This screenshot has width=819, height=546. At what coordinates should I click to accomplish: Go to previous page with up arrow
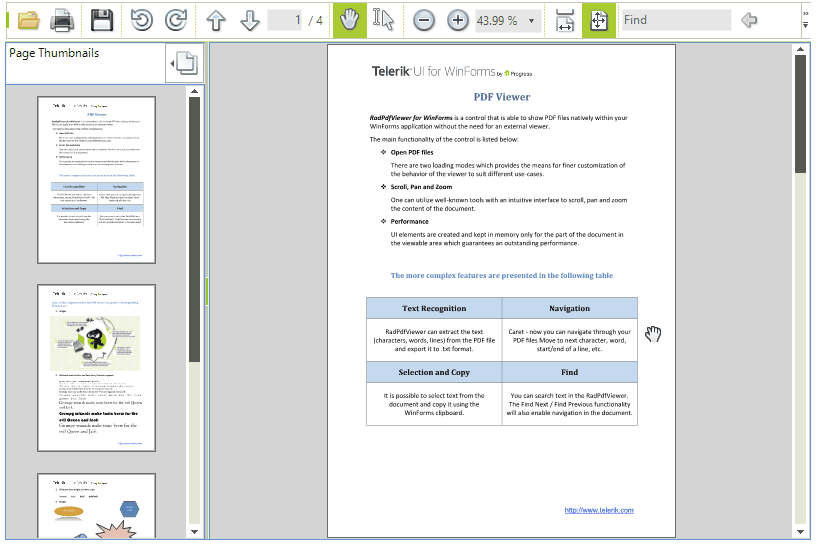pyautogui.click(x=216, y=20)
